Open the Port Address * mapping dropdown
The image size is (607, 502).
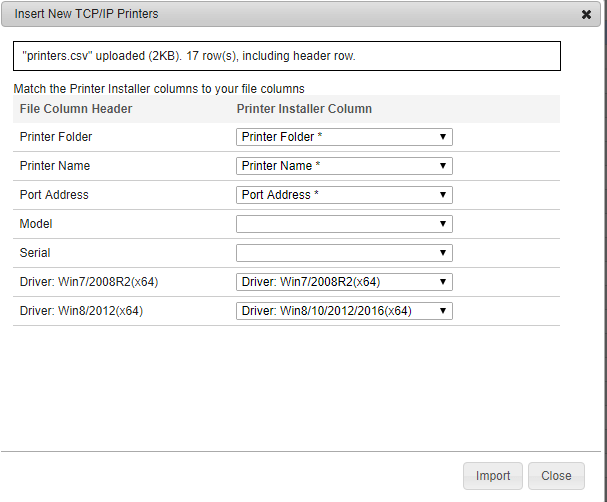(344, 195)
